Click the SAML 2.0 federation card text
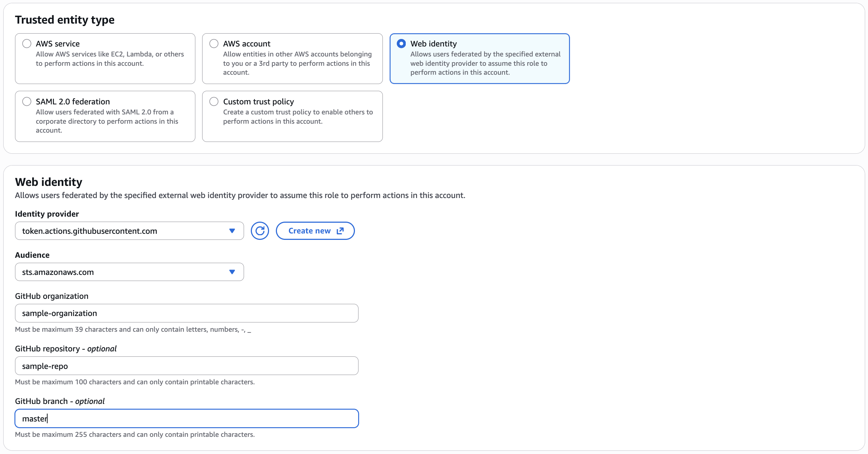The width and height of the screenshot is (868, 454). coord(107,121)
